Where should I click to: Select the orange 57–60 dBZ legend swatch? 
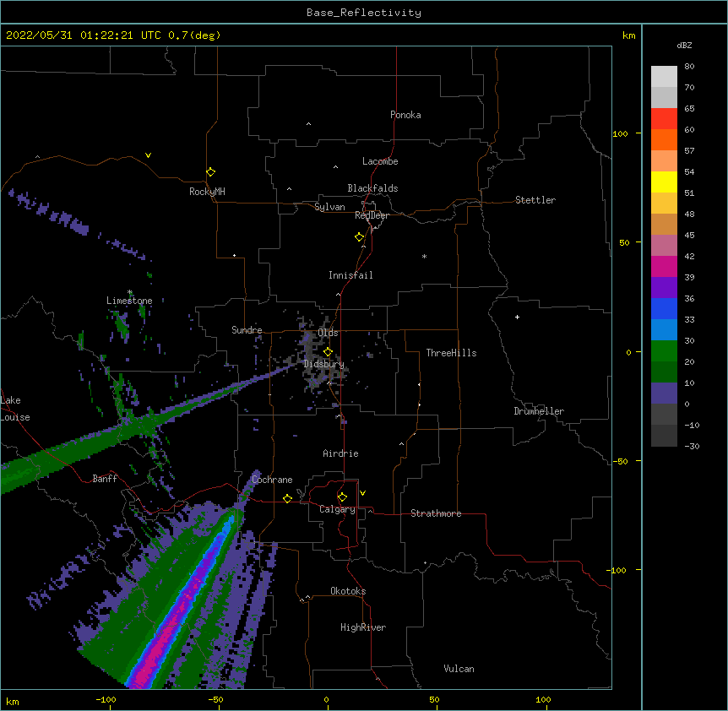tap(664, 139)
